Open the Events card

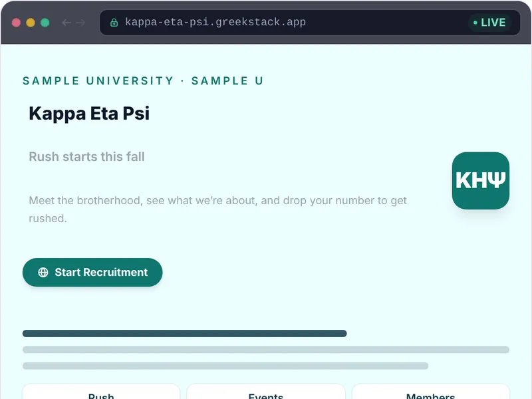pyautogui.click(x=265, y=392)
